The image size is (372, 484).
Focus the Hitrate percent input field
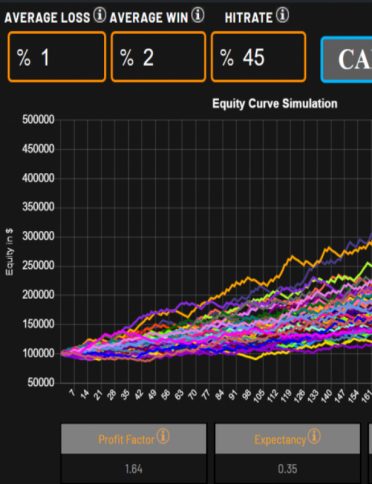[258, 57]
